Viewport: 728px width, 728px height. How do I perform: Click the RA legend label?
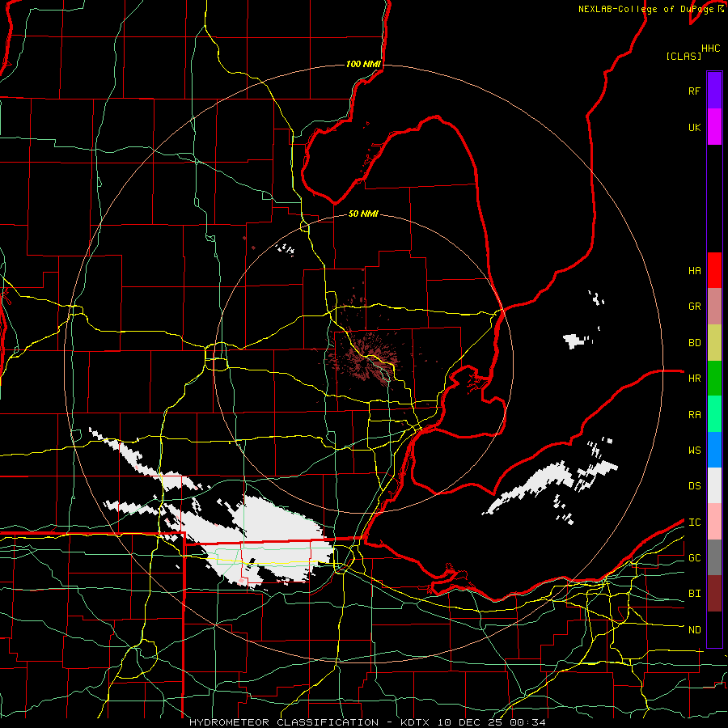click(x=694, y=415)
